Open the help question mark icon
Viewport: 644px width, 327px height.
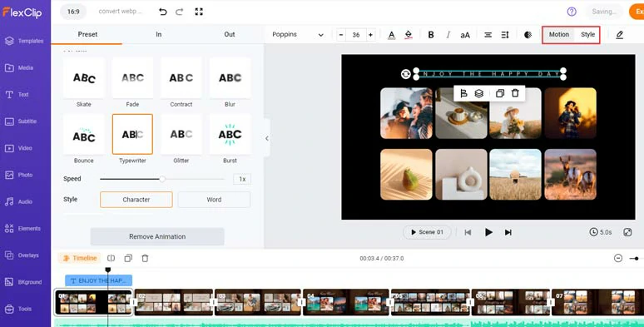(x=572, y=12)
